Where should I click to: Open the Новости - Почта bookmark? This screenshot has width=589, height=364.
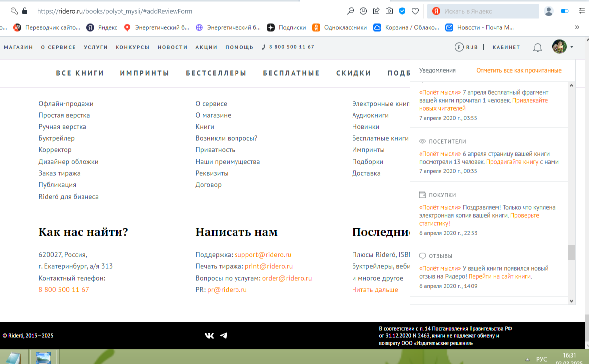tap(479, 27)
